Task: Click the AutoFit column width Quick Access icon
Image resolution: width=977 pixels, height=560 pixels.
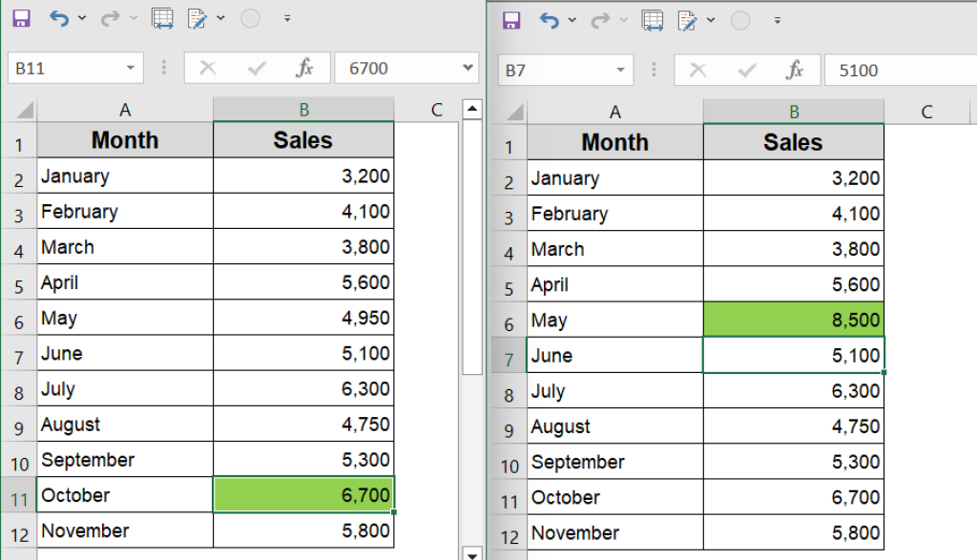Action: tap(162, 17)
